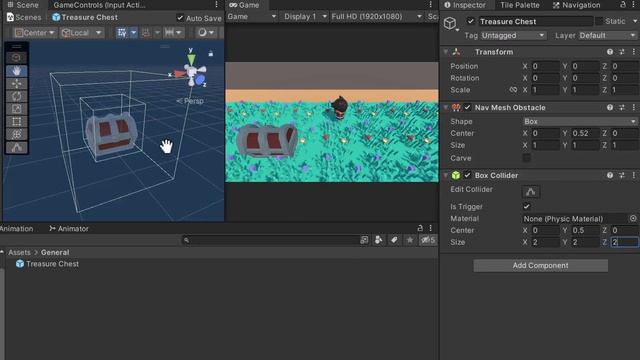The width and height of the screenshot is (640, 360).
Task: Open scene picker icon in Project search bar
Action: click(x=364, y=240)
